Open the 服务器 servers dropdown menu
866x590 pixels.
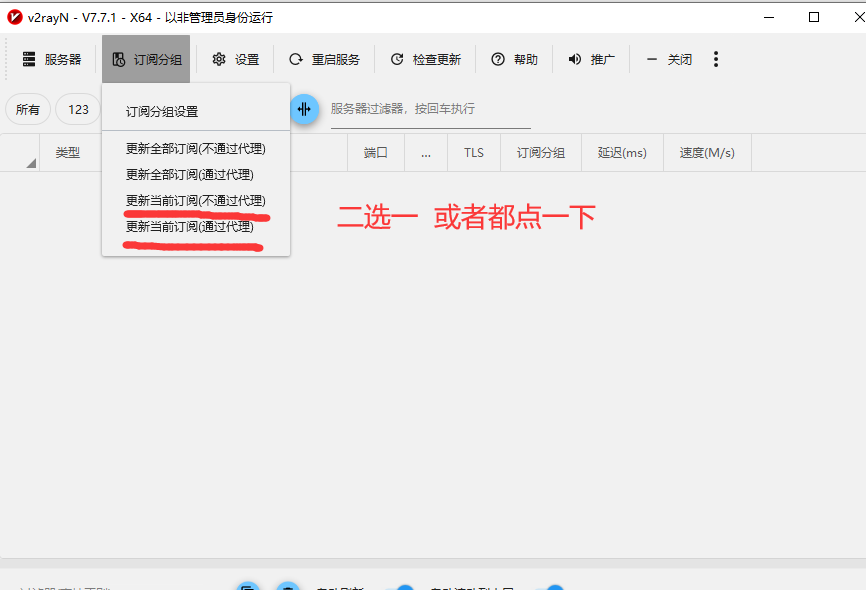pyautogui.click(x=52, y=60)
